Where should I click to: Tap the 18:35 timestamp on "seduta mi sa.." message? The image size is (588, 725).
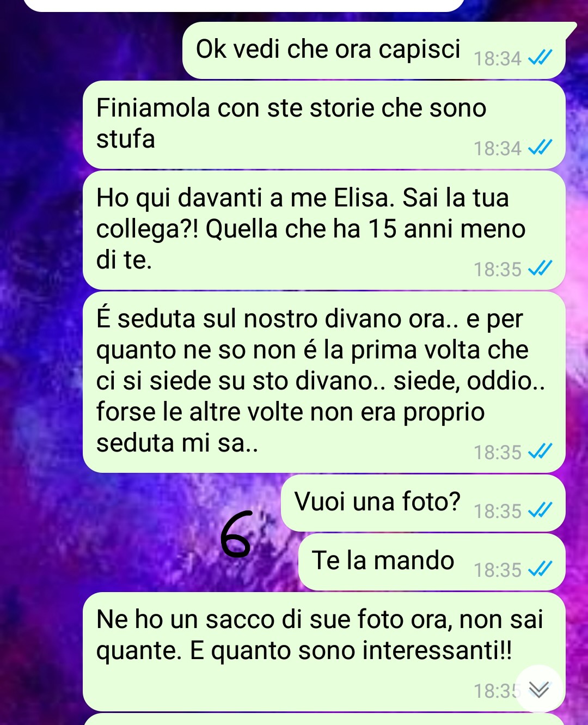497,452
